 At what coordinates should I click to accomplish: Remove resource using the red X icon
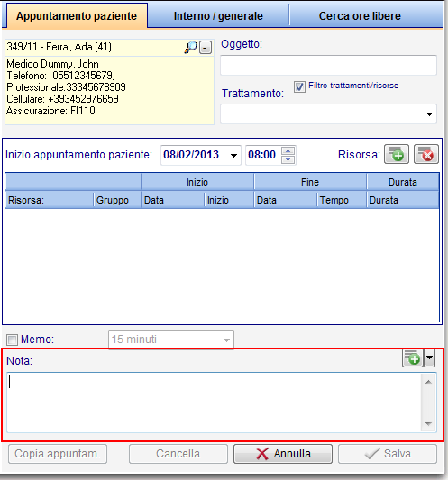click(426, 154)
